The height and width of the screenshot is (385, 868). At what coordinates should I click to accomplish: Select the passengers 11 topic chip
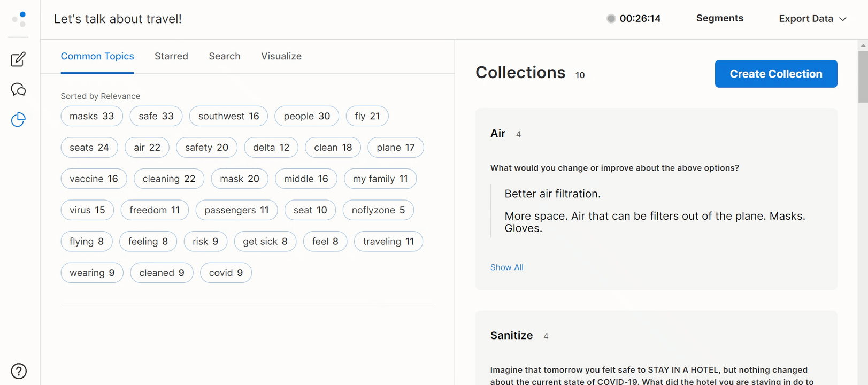point(236,210)
